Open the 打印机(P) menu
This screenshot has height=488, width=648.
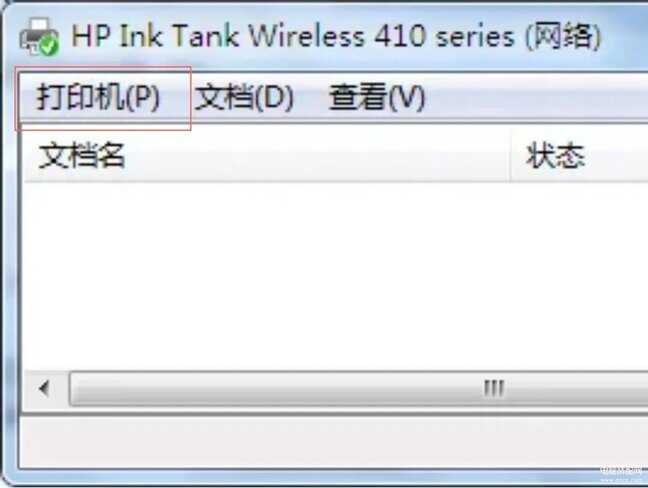[98, 98]
